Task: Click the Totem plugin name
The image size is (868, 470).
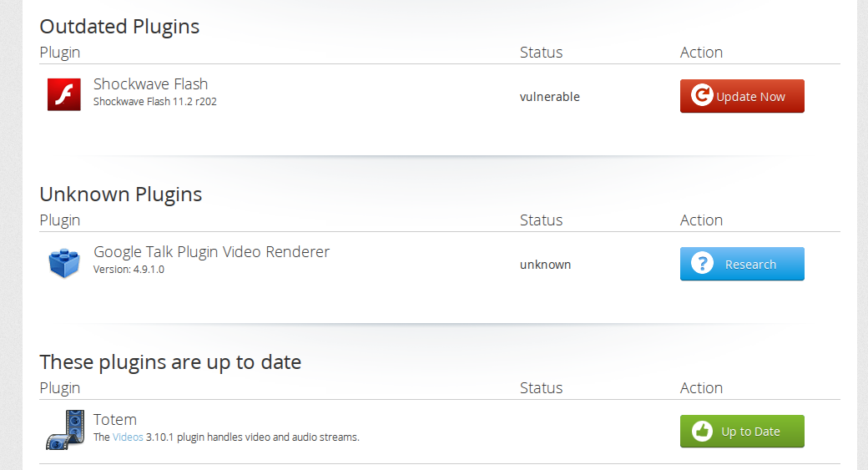Action: [115, 420]
